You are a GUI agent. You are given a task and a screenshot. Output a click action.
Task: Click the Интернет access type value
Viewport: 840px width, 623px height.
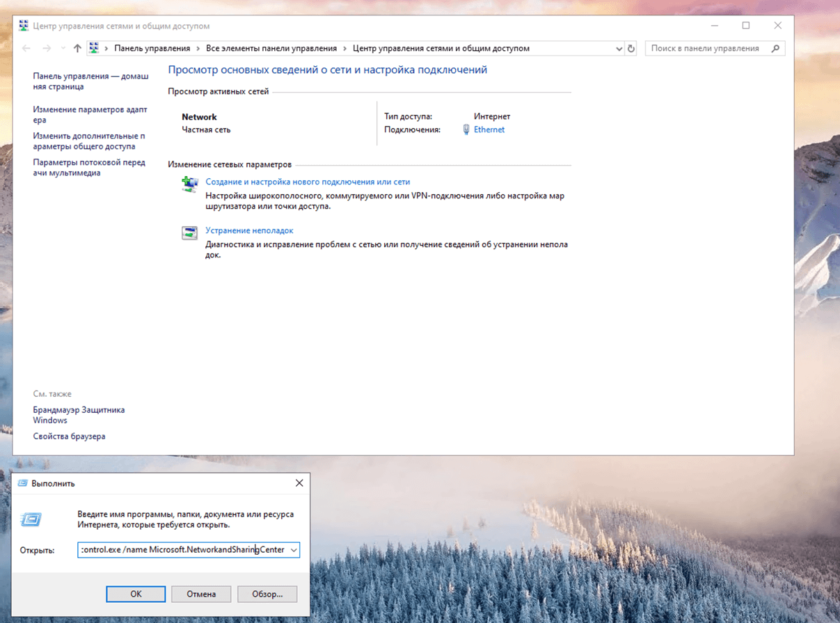[492, 116]
